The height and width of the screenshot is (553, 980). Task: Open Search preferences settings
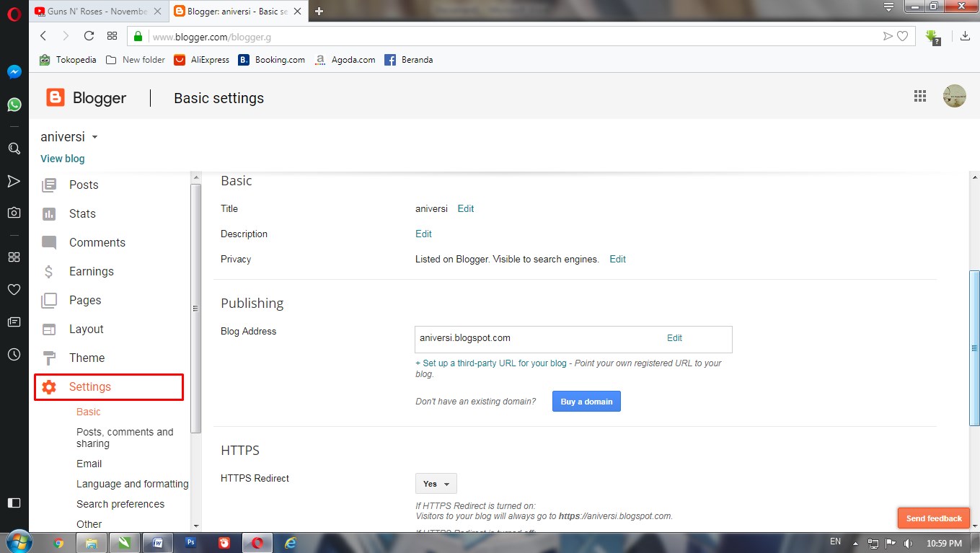pos(120,504)
